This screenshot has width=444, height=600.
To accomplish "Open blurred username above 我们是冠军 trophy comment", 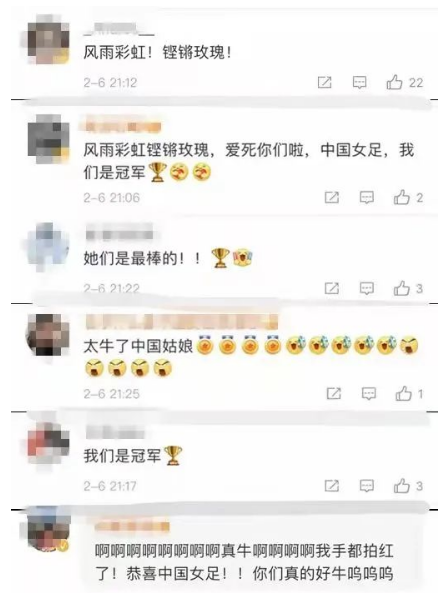I will [x=115, y=432].
